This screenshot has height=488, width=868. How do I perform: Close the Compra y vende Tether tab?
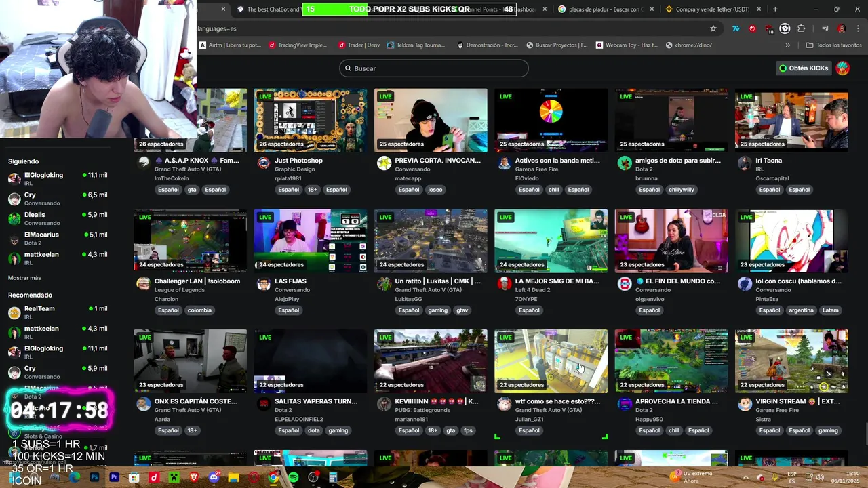759,9
